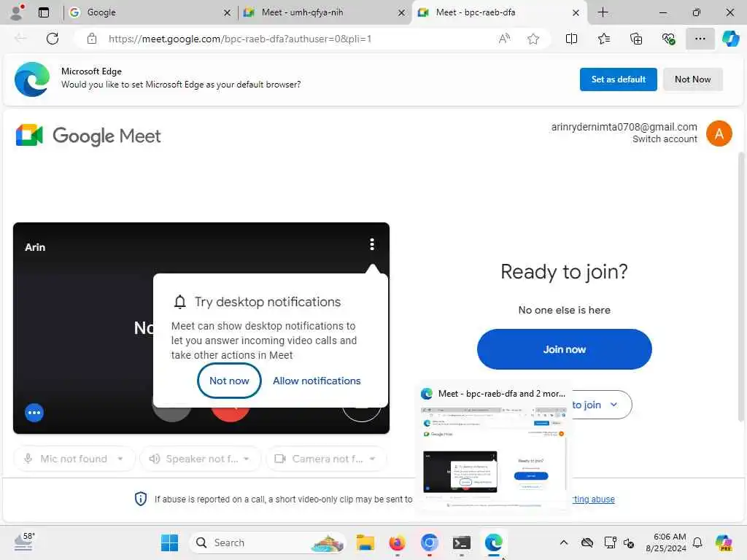Dismiss default browser prompt Not Now
The height and width of the screenshot is (560, 747).
(693, 79)
